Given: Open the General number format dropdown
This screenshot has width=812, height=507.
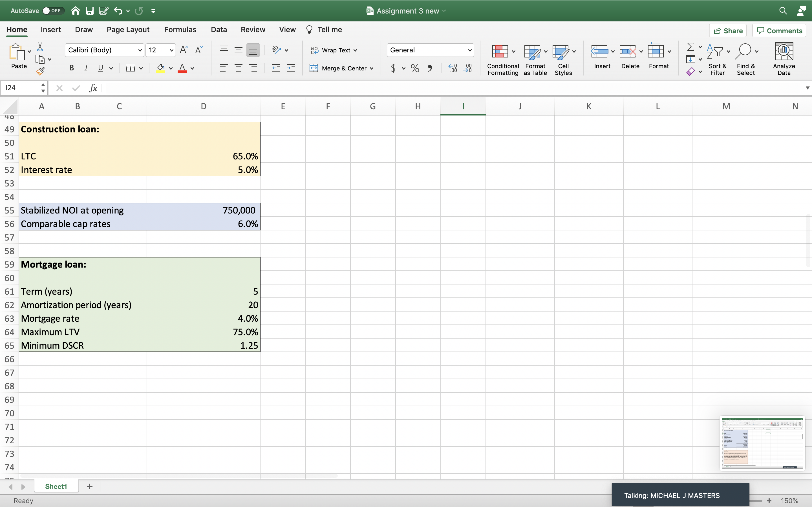Looking at the screenshot, I should pos(469,50).
